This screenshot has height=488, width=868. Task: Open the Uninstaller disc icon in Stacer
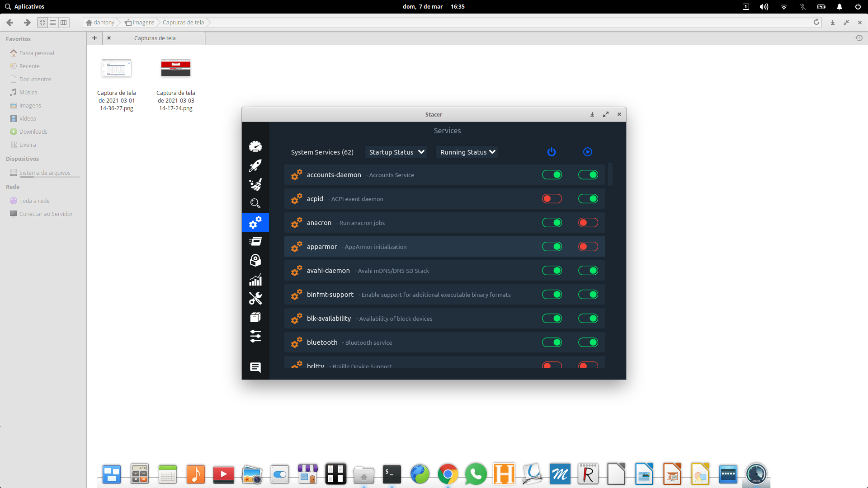pos(255,260)
